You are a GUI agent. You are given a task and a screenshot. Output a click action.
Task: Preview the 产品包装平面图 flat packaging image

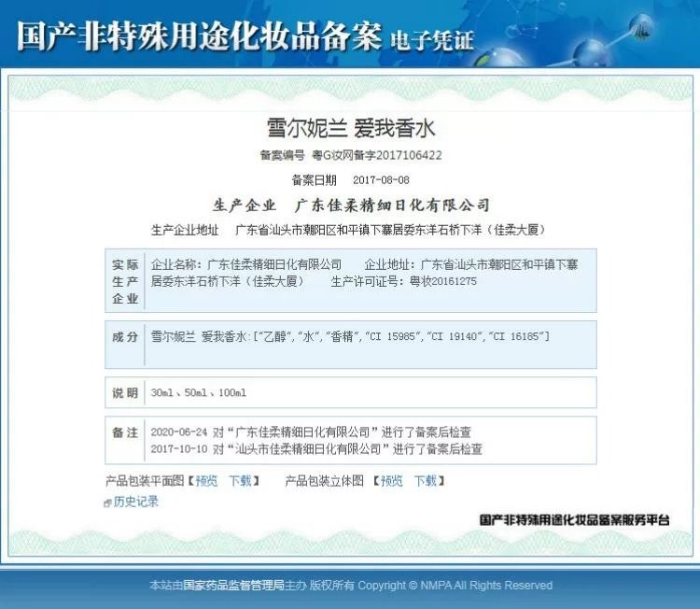tap(206, 481)
